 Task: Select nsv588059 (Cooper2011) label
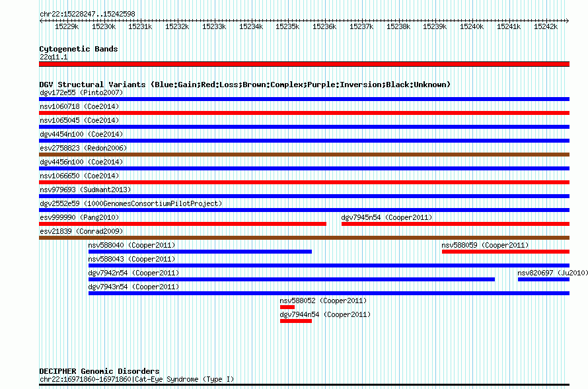pyautogui.click(x=485, y=245)
